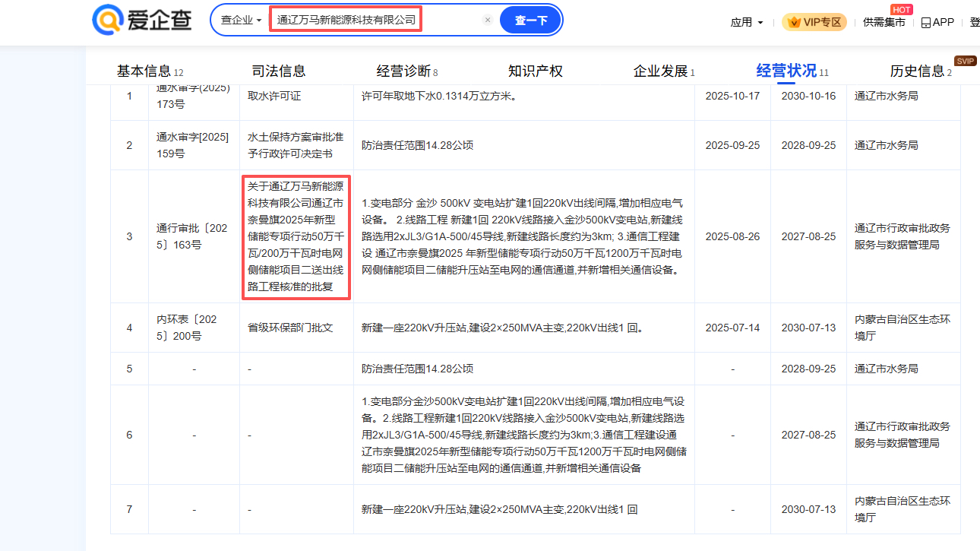Image resolution: width=980 pixels, height=551 pixels.
Task: Click start date 2025-10-17
Action: (x=732, y=96)
